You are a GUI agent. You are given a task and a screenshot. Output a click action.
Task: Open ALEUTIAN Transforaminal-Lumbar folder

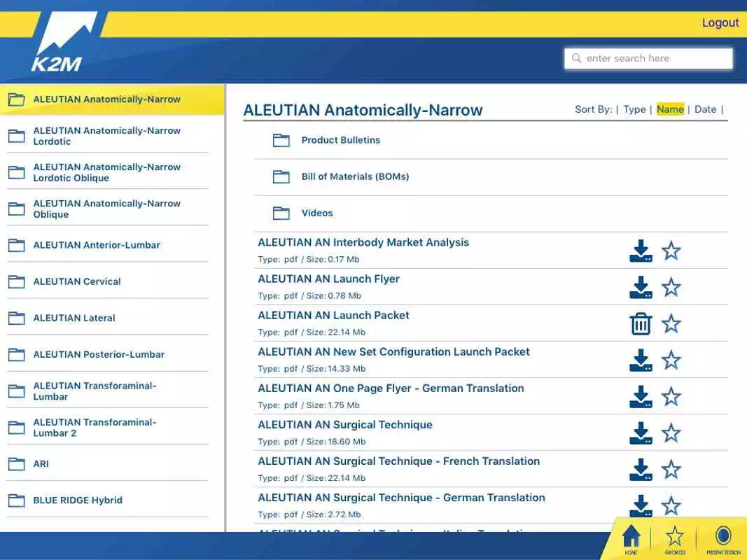pyautogui.click(x=107, y=391)
